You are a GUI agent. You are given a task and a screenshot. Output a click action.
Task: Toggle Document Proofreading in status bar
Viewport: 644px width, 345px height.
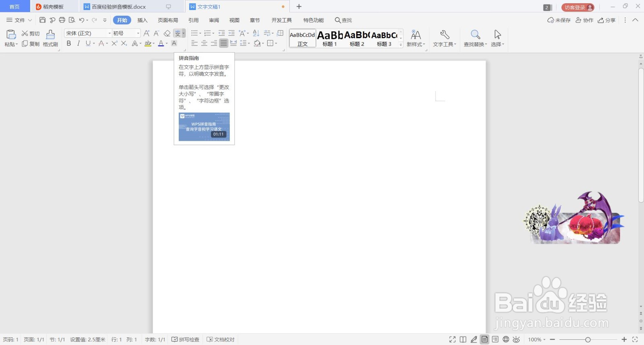(x=221, y=340)
